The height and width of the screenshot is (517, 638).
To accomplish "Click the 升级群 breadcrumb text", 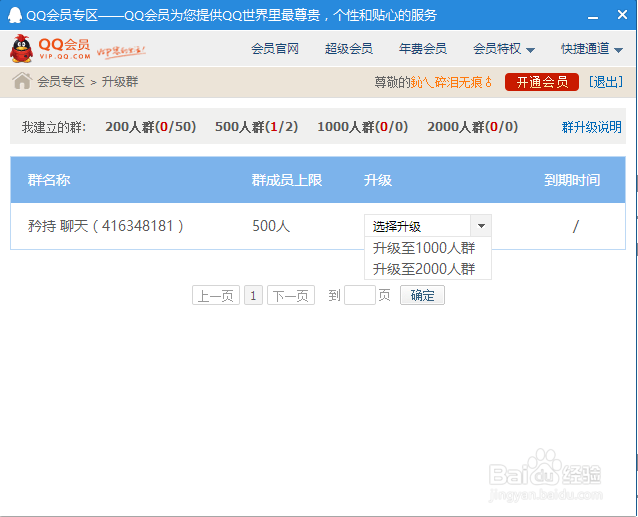I will 120,82.
